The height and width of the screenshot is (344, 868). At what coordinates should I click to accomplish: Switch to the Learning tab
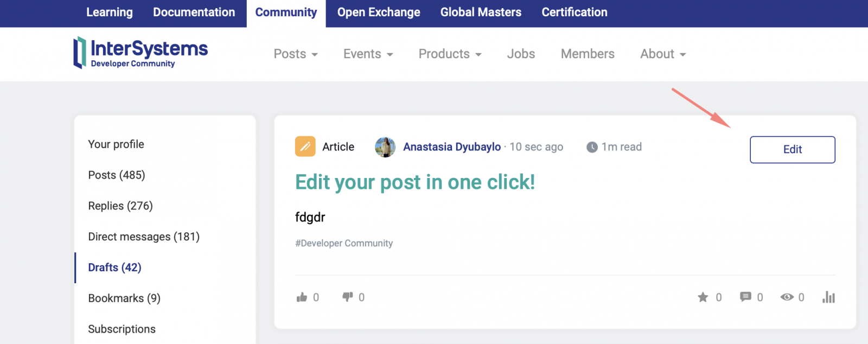tap(110, 12)
